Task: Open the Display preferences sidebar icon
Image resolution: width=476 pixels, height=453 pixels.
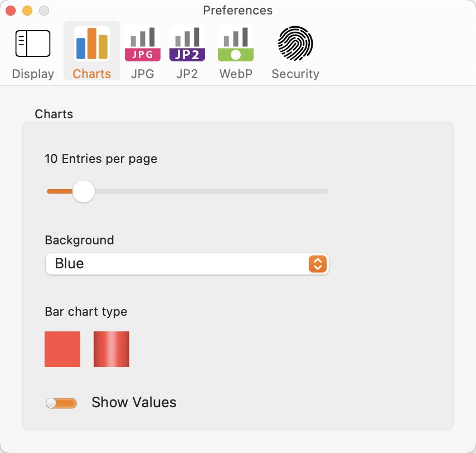Action: [33, 44]
